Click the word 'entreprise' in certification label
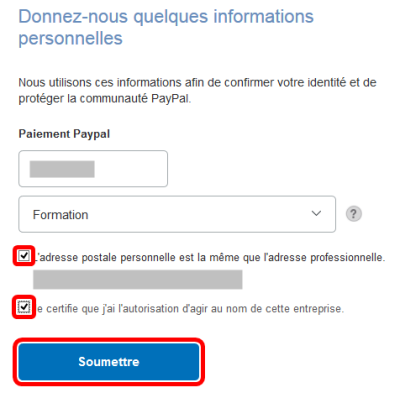Screen dimensions: 400x398 [x=318, y=309]
